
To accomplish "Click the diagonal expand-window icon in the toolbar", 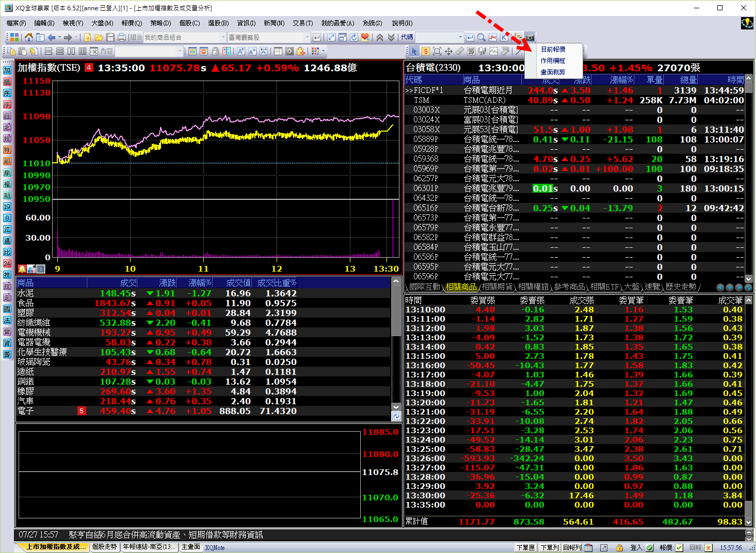I will coord(331,37).
